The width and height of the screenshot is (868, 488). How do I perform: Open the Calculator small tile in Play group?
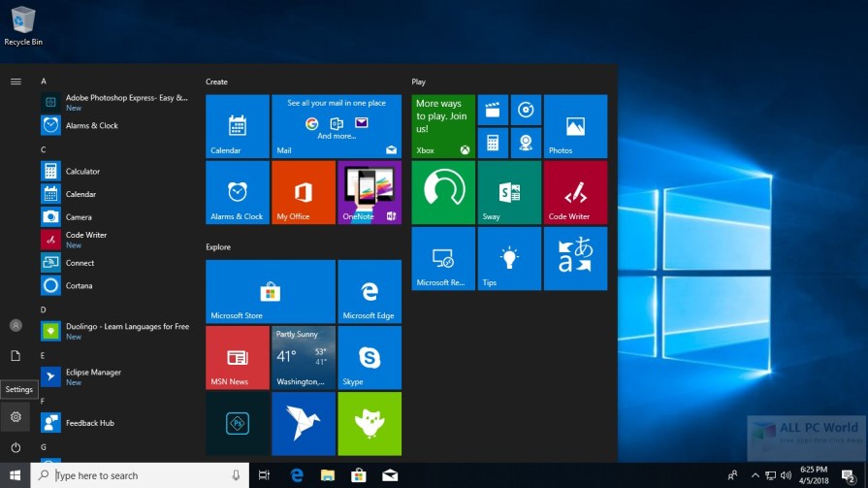click(493, 143)
